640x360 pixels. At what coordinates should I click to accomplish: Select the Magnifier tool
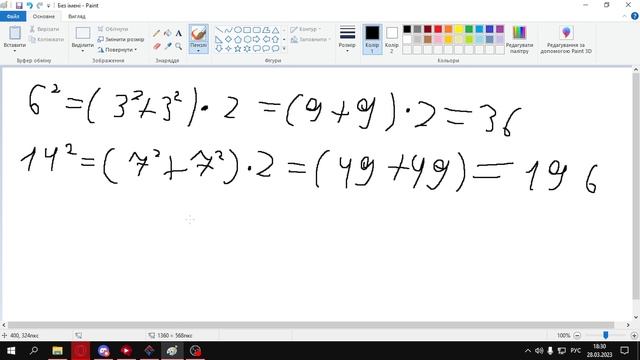[x=178, y=46]
